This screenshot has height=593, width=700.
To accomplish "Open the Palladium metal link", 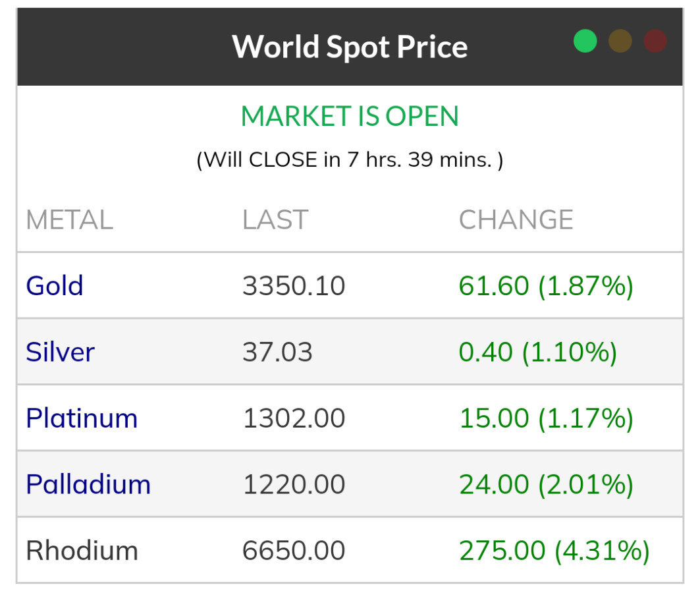I will click(x=88, y=484).
